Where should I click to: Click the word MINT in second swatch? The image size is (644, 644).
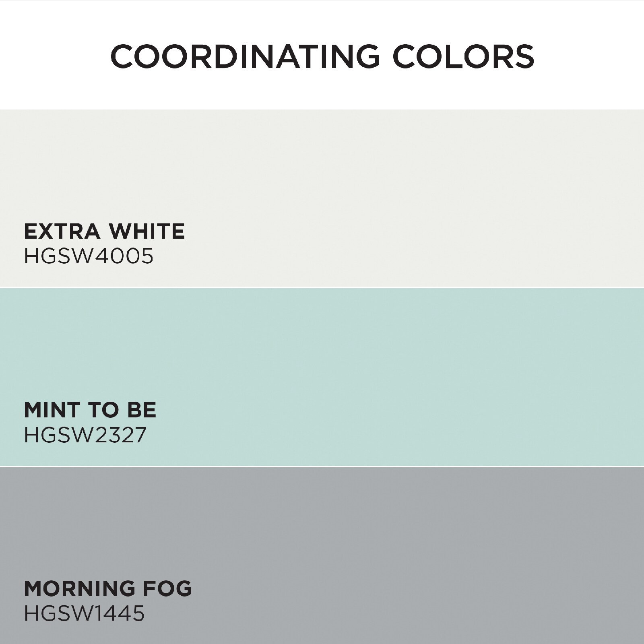pyautogui.click(x=48, y=410)
